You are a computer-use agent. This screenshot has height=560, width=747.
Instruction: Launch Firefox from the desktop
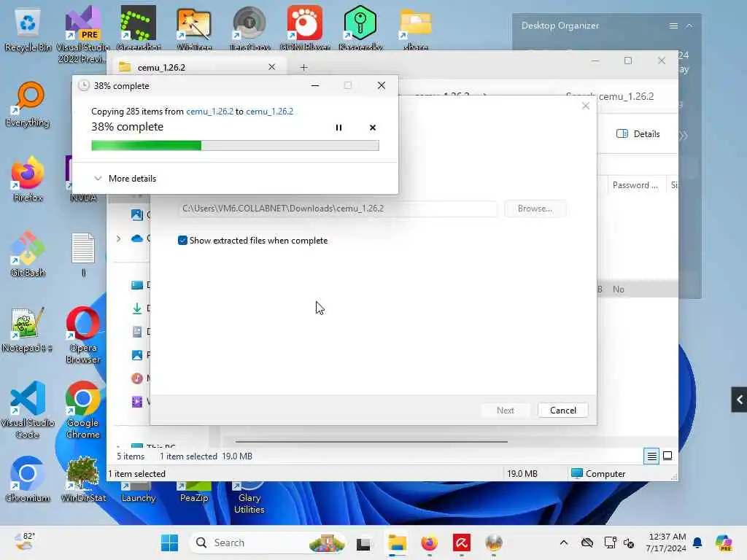(x=28, y=180)
